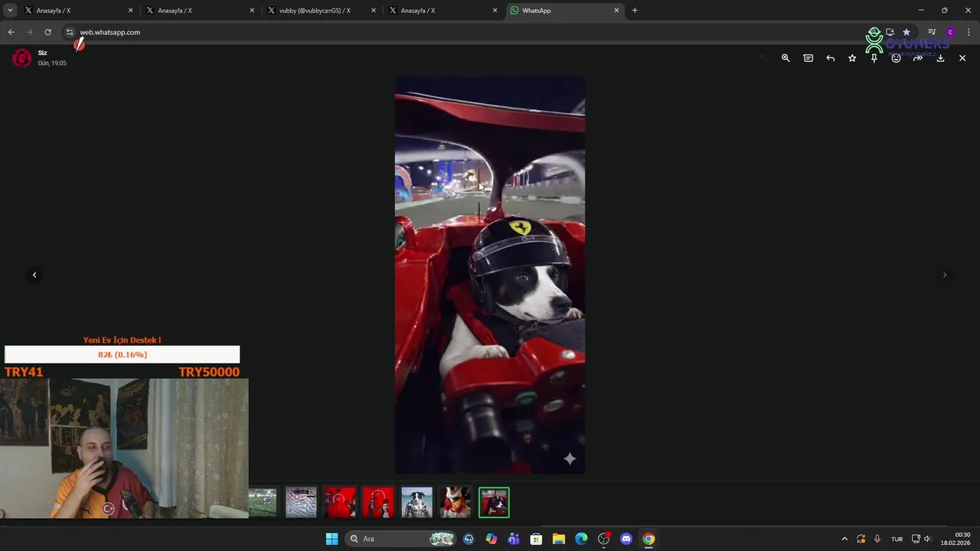The height and width of the screenshot is (551, 980).
Task: Open the Chrome three-dot menu
Action: point(969,32)
